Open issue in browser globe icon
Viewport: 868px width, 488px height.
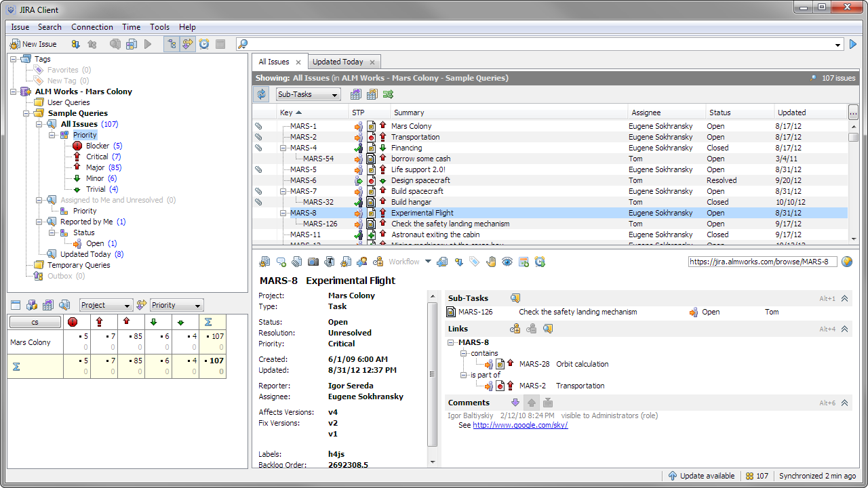pyautogui.click(x=846, y=262)
